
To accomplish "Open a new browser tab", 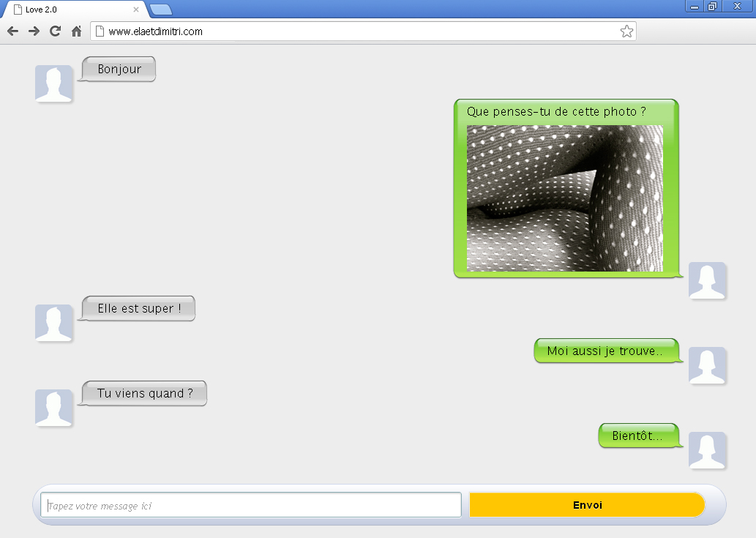I will (x=160, y=10).
